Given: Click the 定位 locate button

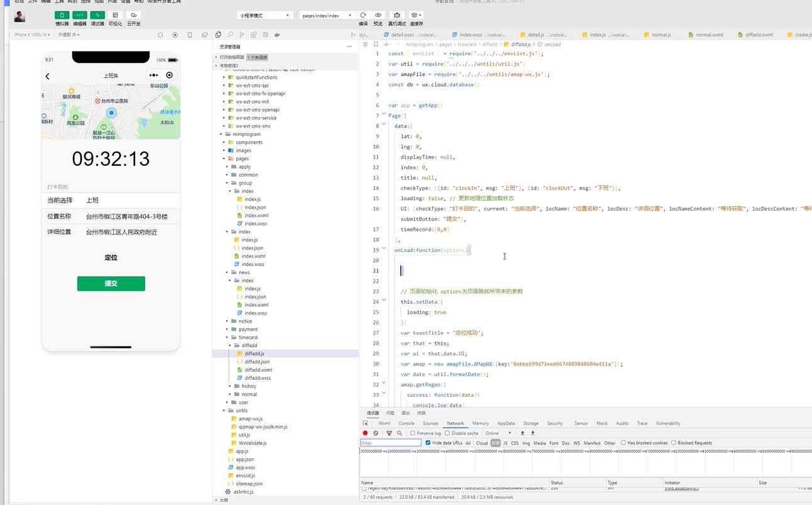Looking at the screenshot, I should coord(111,257).
